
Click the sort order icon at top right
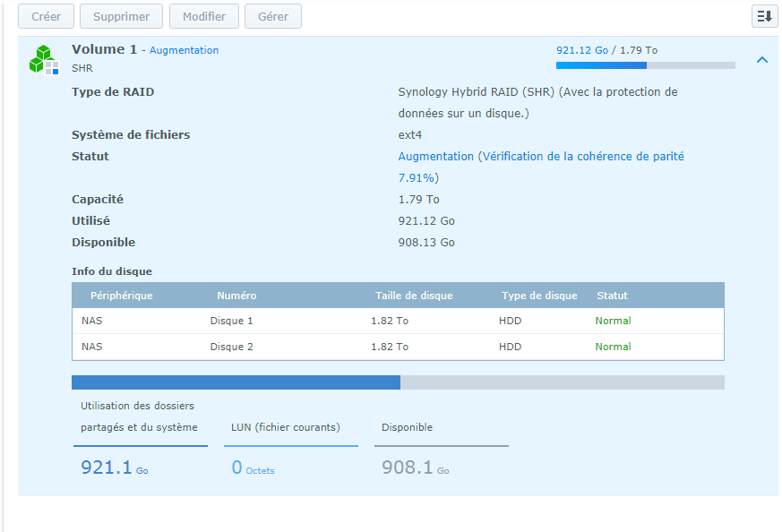(764, 16)
